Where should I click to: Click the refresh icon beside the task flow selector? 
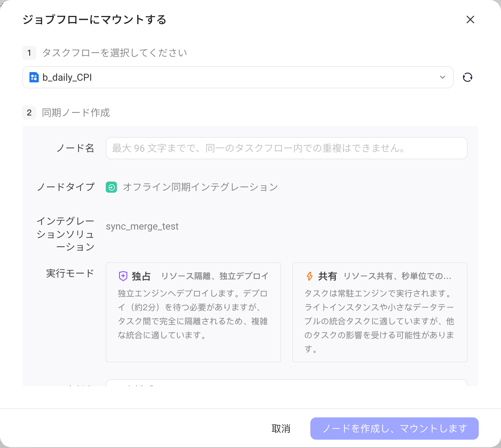click(x=468, y=77)
